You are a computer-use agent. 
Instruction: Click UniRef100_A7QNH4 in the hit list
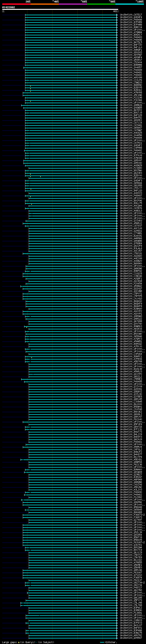(131, 32)
